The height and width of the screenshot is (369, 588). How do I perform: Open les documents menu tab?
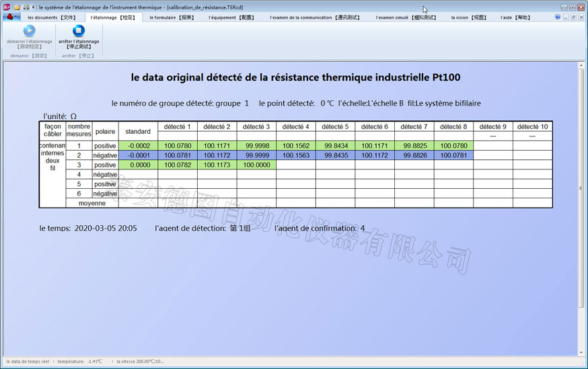click(52, 17)
